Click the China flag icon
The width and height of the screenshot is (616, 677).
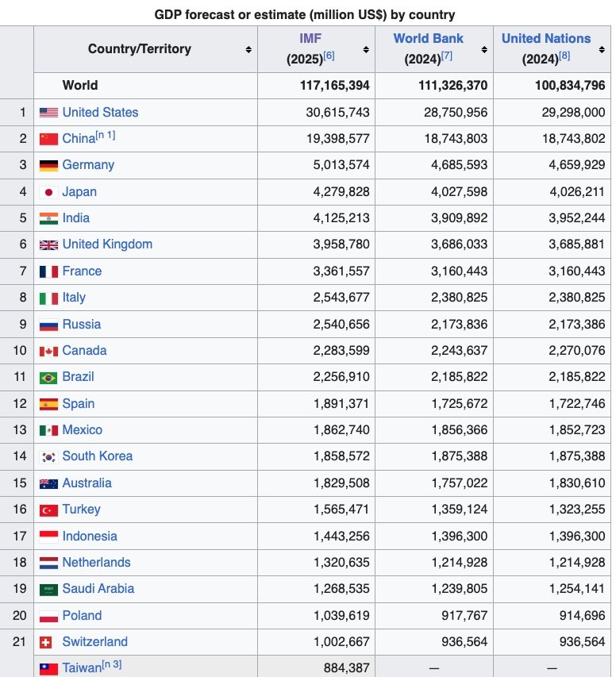point(48,139)
